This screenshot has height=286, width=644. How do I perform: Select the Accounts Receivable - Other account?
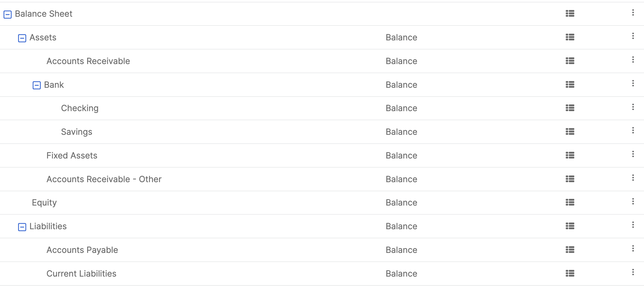tap(104, 179)
